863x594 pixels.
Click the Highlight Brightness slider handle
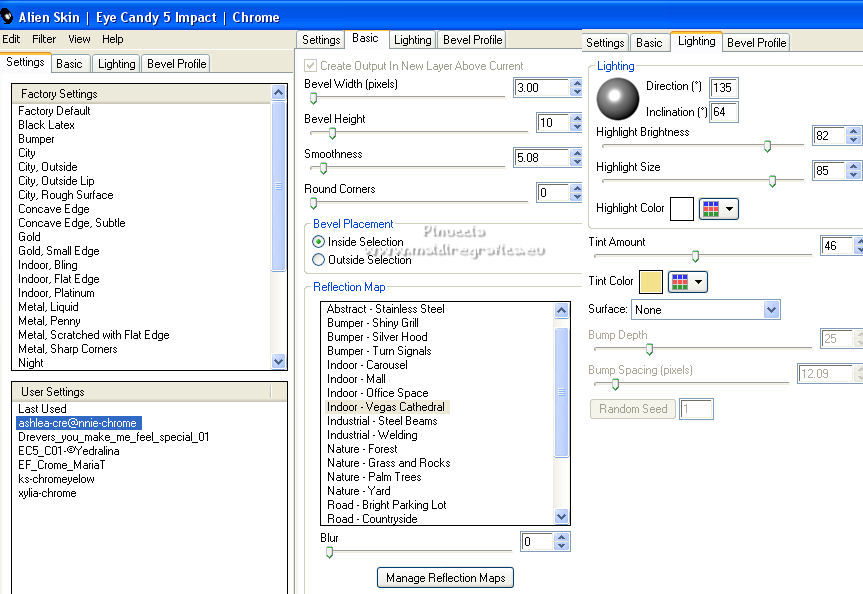[x=767, y=146]
